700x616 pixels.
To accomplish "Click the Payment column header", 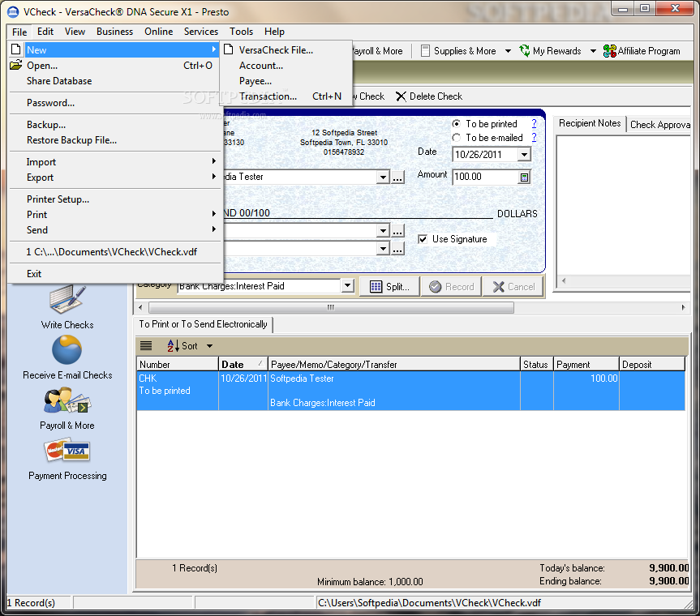I will 586,364.
